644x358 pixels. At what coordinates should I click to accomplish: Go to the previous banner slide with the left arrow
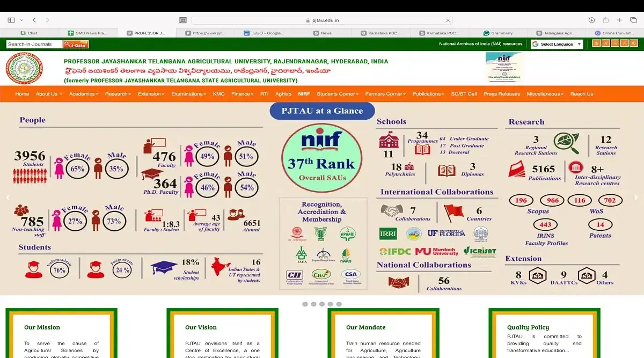click(x=8, y=198)
